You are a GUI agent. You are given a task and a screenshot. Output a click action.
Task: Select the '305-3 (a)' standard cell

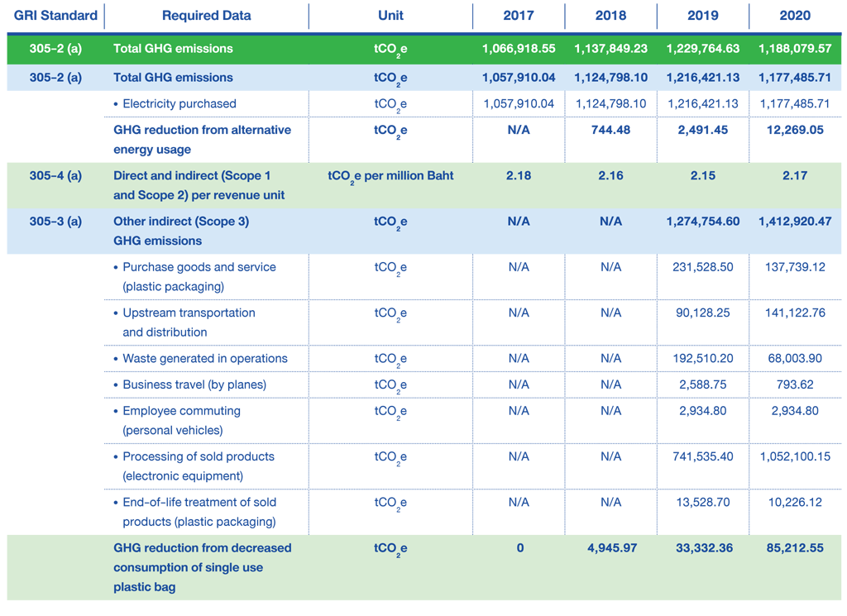click(55, 222)
